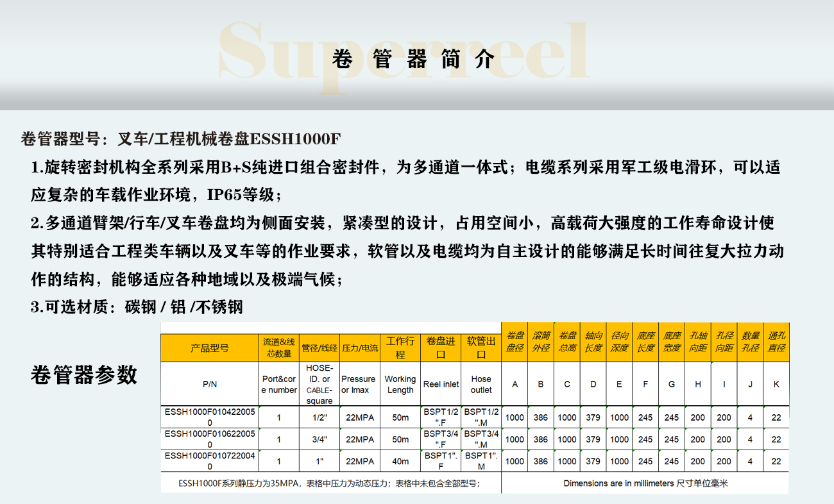Click the dimension letter C cell

[567, 384]
